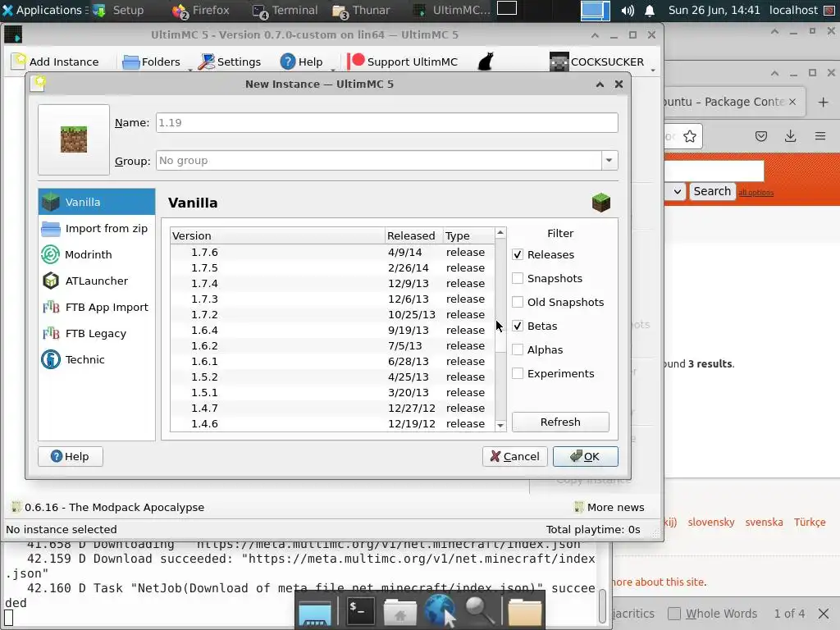This screenshot has height=630, width=840.
Task: Select ATLauncher in the sidebar
Action: [97, 281]
